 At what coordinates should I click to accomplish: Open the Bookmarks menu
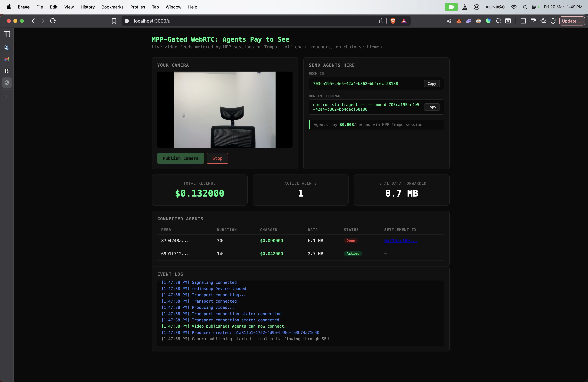(112, 7)
